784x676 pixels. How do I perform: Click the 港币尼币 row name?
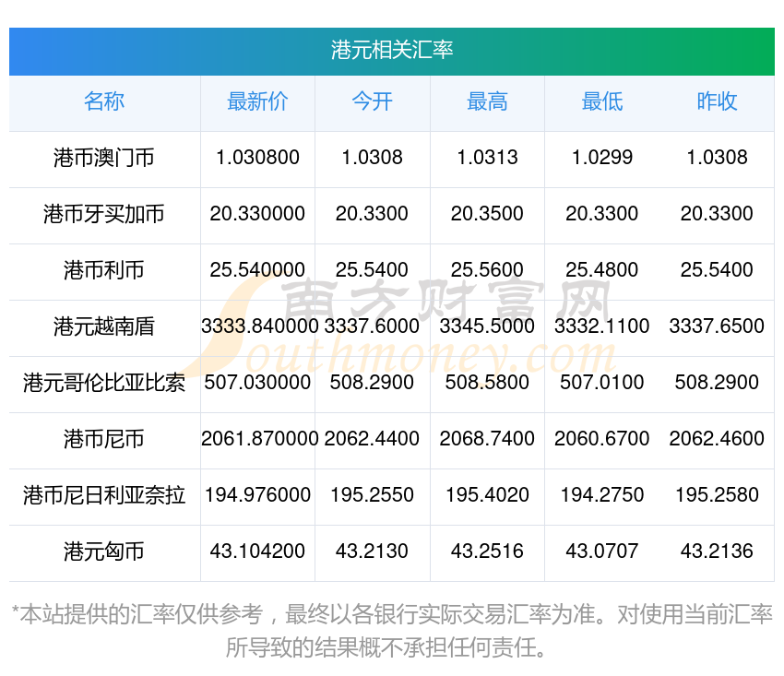[104, 439]
